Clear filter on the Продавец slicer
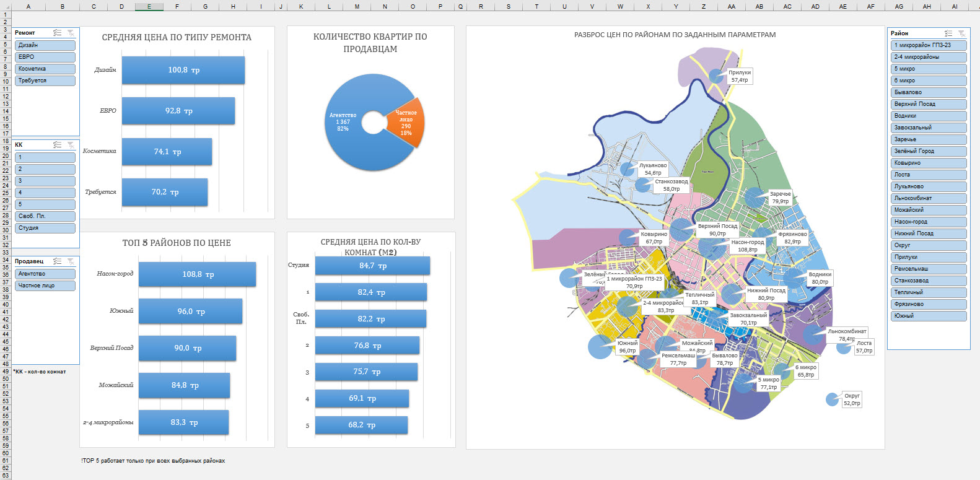The image size is (980, 480). click(x=71, y=261)
